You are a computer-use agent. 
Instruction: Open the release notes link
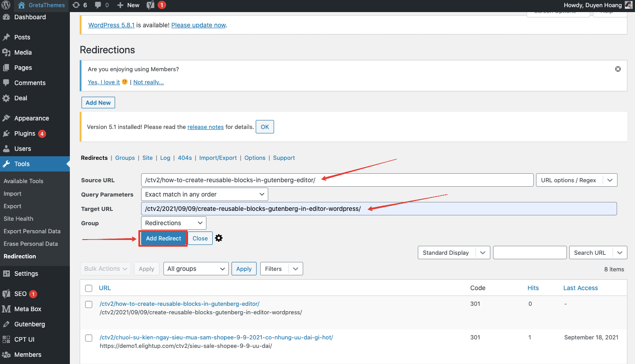(206, 127)
